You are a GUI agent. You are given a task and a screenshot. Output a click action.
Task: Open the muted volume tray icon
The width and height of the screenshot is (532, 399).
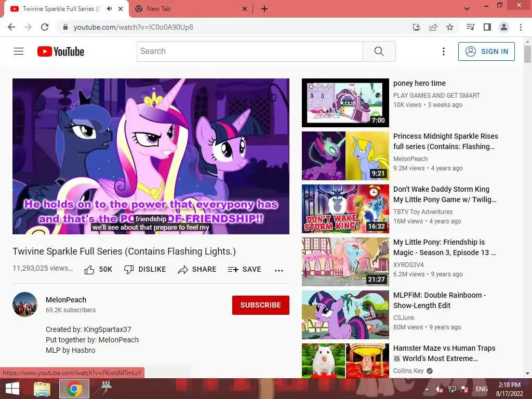tap(440, 389)
